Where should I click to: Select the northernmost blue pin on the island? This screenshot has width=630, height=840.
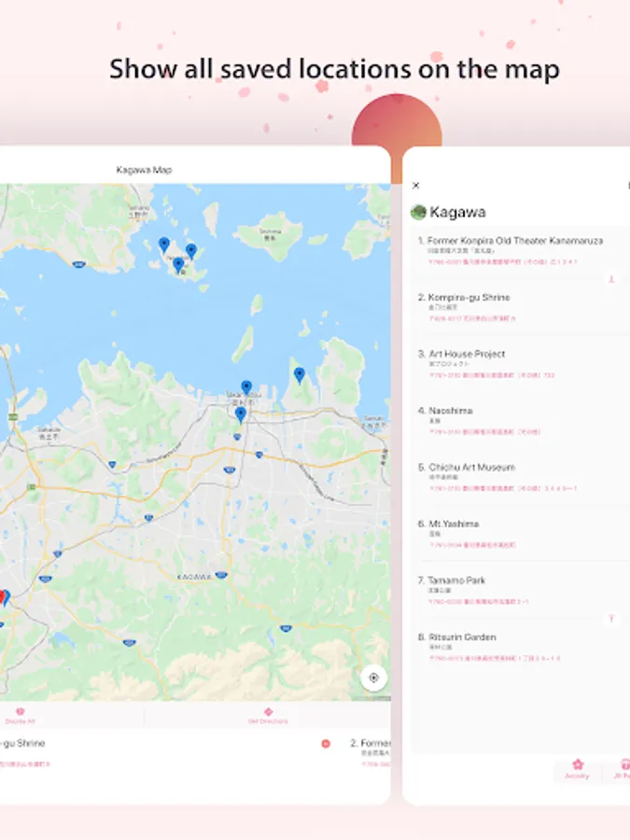[164, 245]
